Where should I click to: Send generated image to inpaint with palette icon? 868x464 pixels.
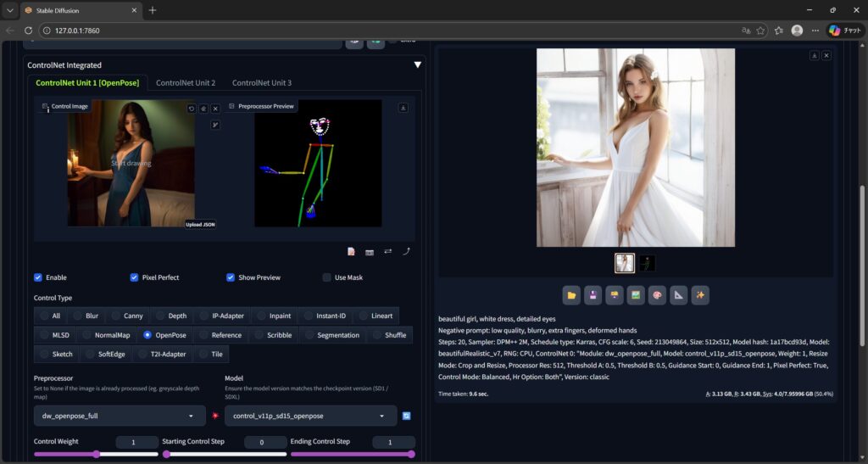click(x=657, y=295)
